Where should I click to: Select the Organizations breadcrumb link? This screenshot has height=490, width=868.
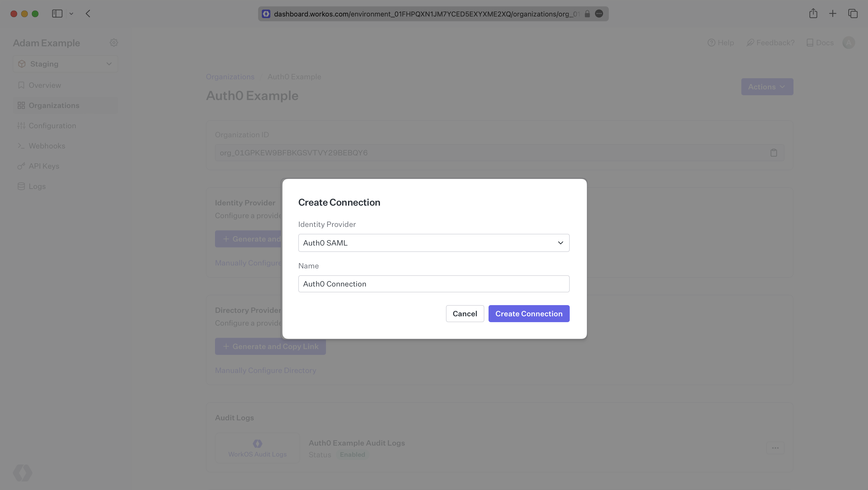click(231, 76)
